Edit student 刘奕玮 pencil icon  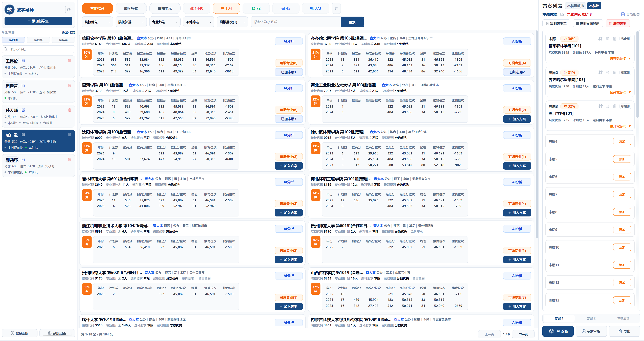pos(23,159)
